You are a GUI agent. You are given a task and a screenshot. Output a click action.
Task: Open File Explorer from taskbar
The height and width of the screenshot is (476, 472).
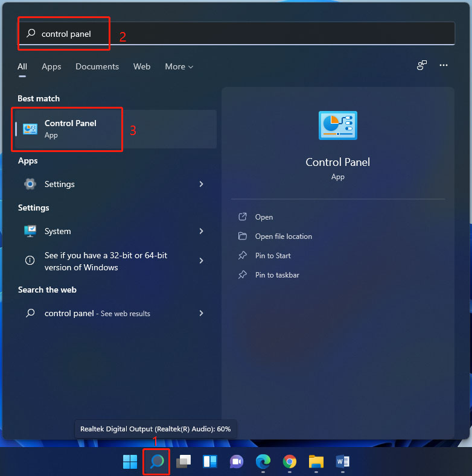pos(316,462)
